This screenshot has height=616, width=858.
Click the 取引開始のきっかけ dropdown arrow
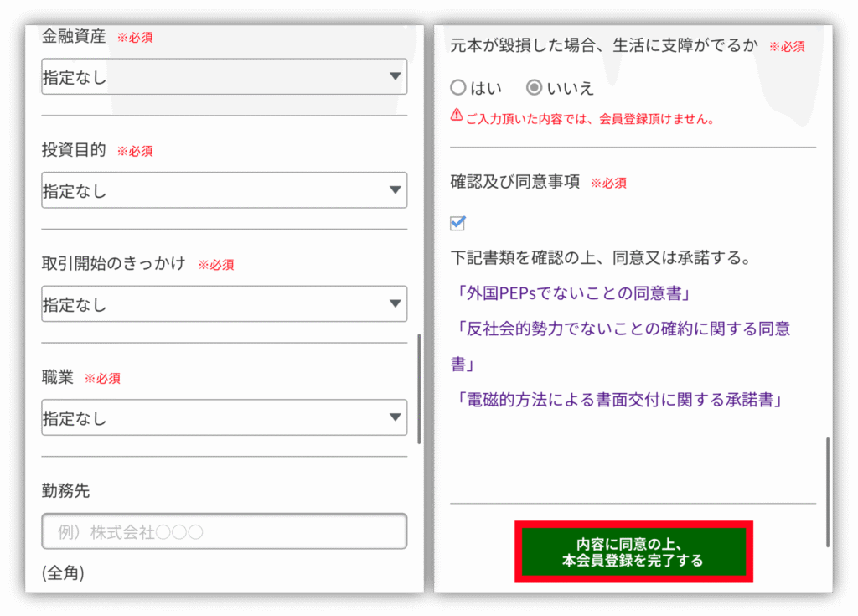click(395, 303)
